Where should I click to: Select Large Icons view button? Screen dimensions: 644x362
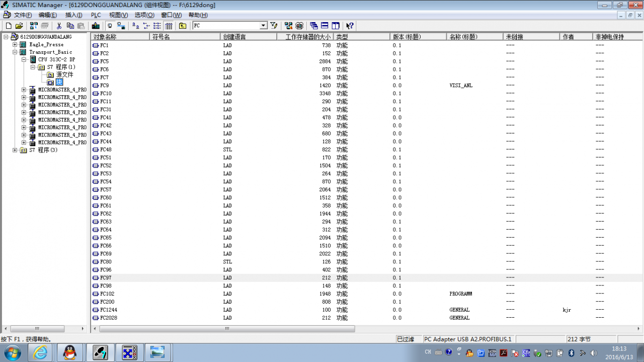click(x=136, y=26)
